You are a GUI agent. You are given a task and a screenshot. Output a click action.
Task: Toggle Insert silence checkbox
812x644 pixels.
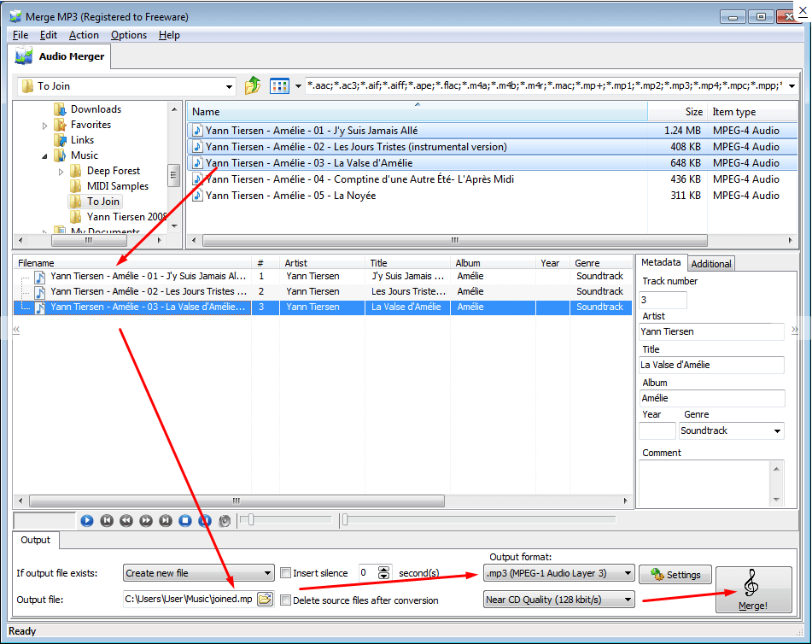pyautogui.click(x=285, y=572)
